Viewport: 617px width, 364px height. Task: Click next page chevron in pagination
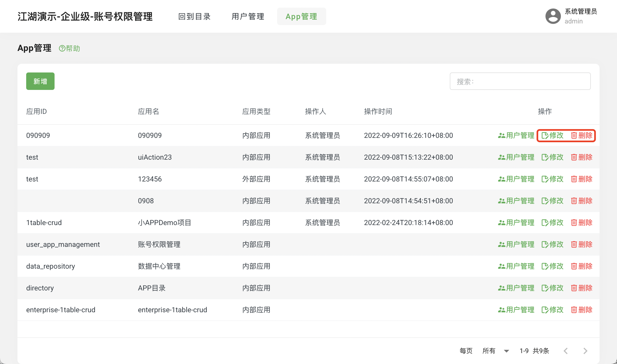(x=585, y=351)
